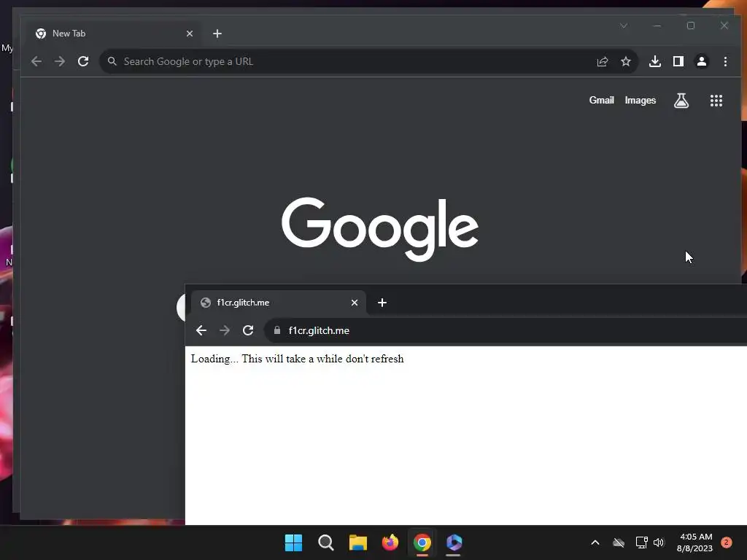Switch to Chrome on the taskbar
The width and height of the screenshot is (747, 560).
(422, 542)
